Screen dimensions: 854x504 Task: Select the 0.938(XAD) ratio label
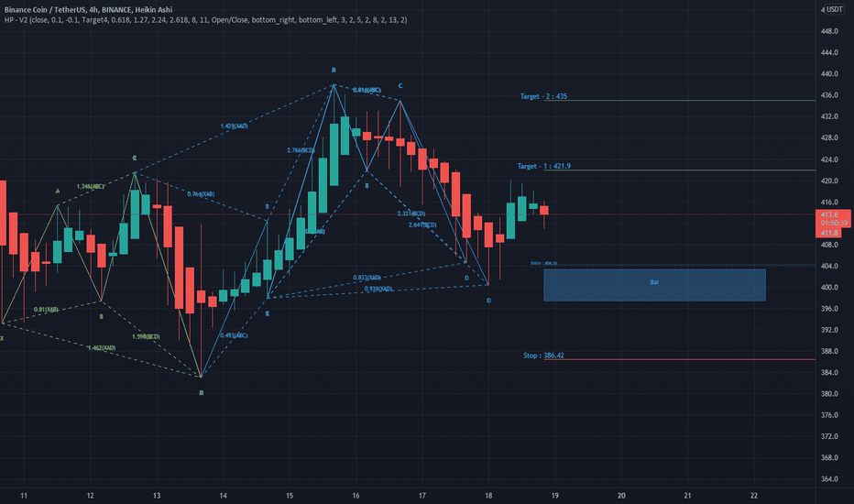[378, 289]
